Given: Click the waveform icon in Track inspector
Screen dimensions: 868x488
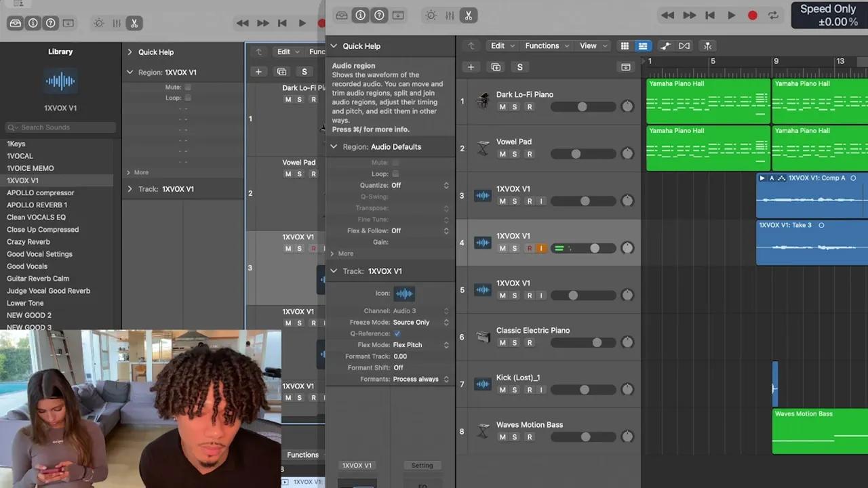Looking at the screenshot, I should pyautogui.click(x=404, y=293).
